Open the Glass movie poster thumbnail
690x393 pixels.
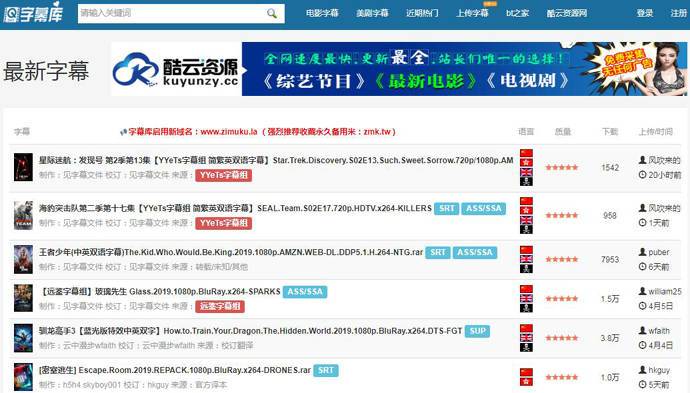pos(23,298)
